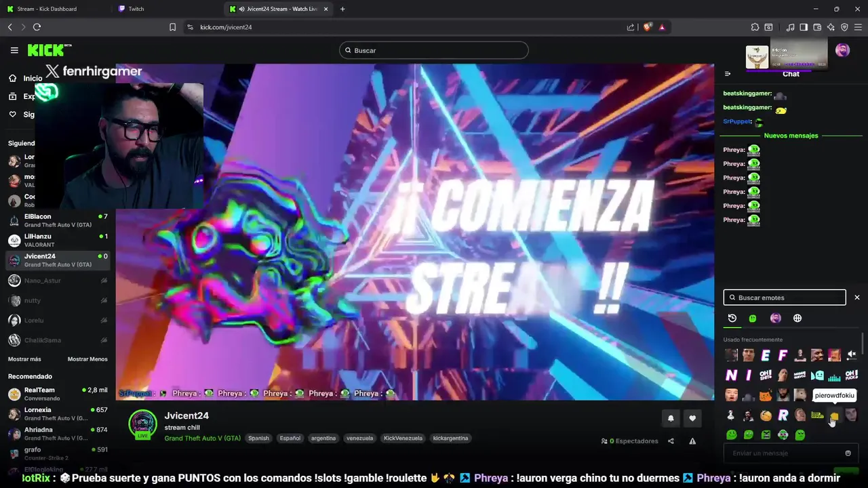Close the emote picker

[856, 298]
